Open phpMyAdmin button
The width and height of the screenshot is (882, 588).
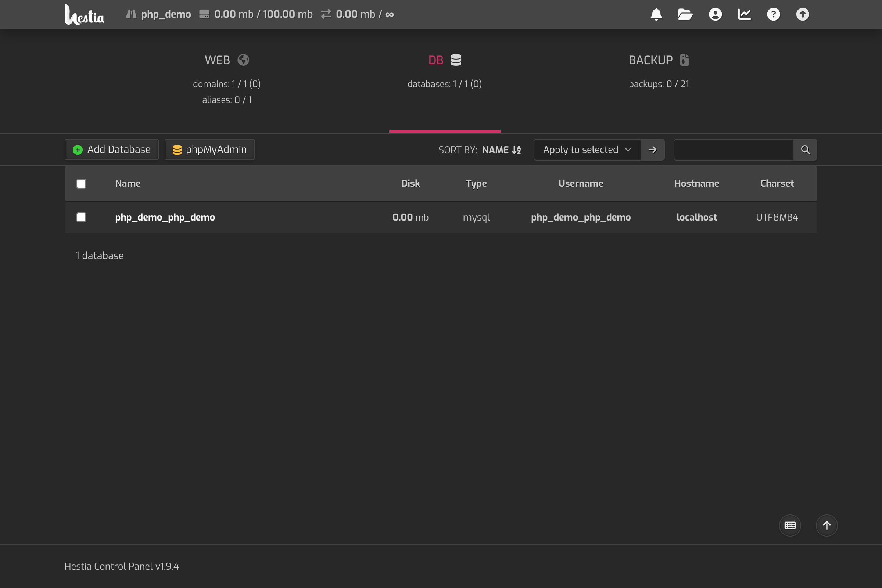coord(209,150)
